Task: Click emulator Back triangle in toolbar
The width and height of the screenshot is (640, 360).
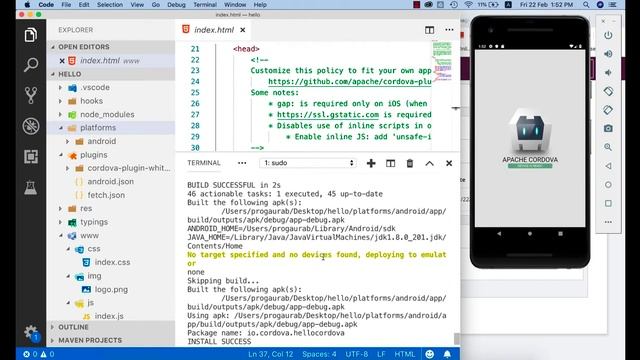Action: point(608,166)
